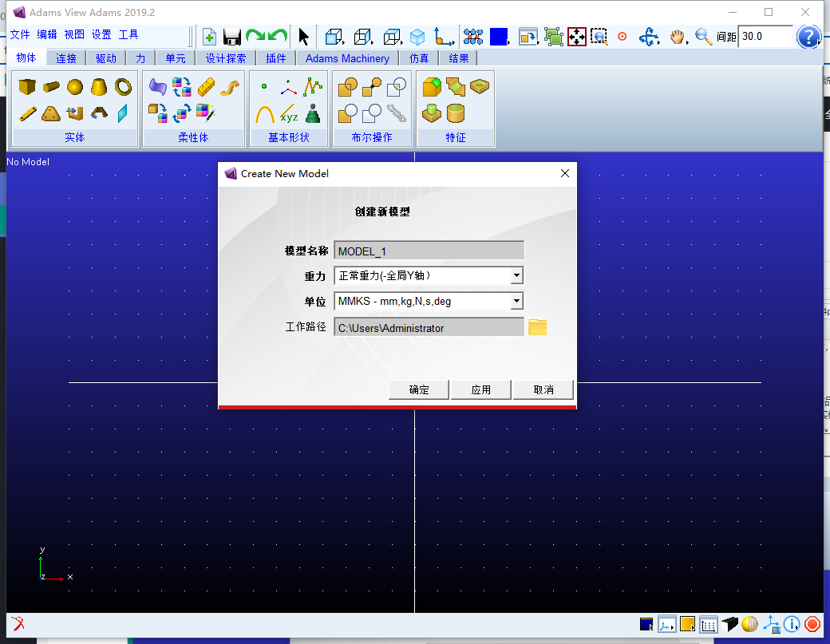The height and width of the screenshot is (644, 830).
Task: Click the red tool icon in the bottom status bar
Action: click(18, 624)
